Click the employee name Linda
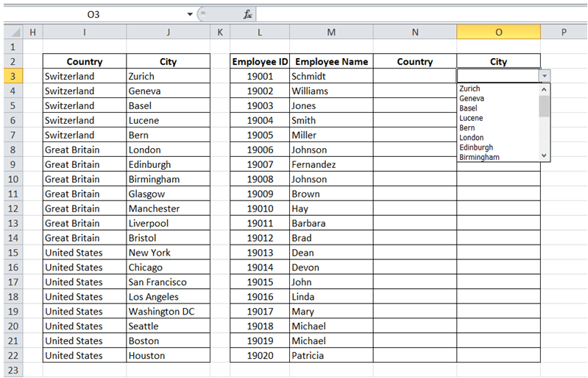This screenshot has height=378, width=588. 331,296
